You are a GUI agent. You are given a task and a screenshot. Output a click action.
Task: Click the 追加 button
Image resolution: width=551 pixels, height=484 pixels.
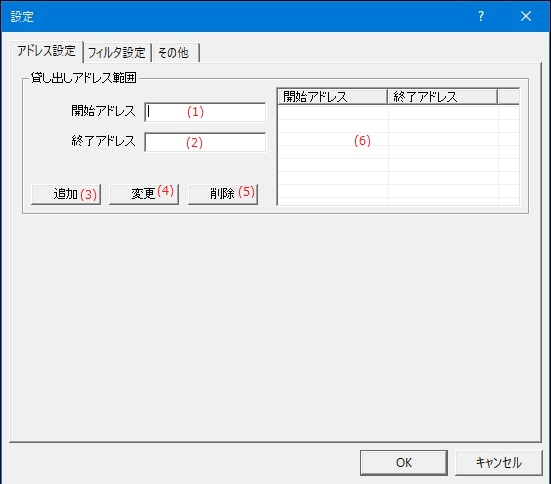(x=66, y=194)
